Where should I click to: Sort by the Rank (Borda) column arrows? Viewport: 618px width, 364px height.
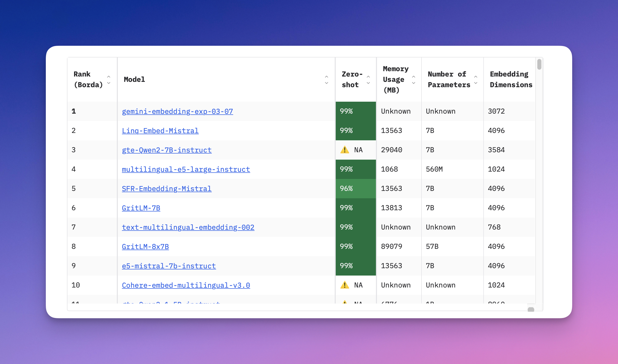pos(109,80)
